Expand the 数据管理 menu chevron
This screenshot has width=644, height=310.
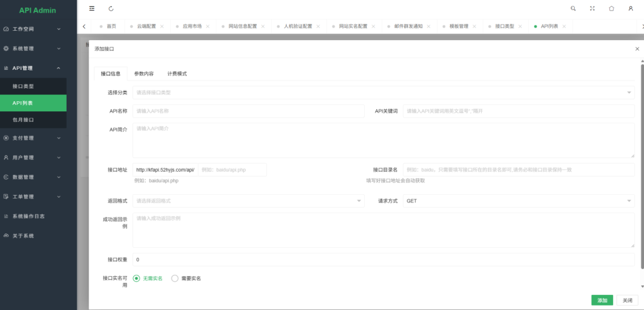point(58,177)
